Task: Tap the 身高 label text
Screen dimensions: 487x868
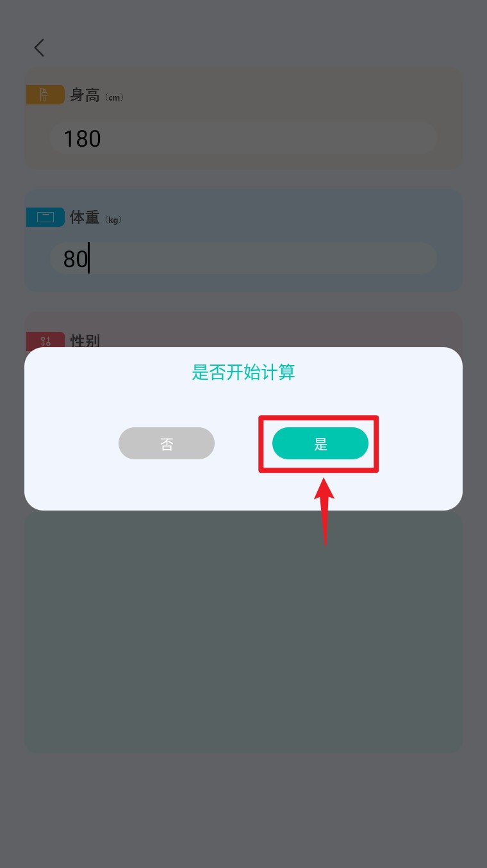Action: point(85,95)
